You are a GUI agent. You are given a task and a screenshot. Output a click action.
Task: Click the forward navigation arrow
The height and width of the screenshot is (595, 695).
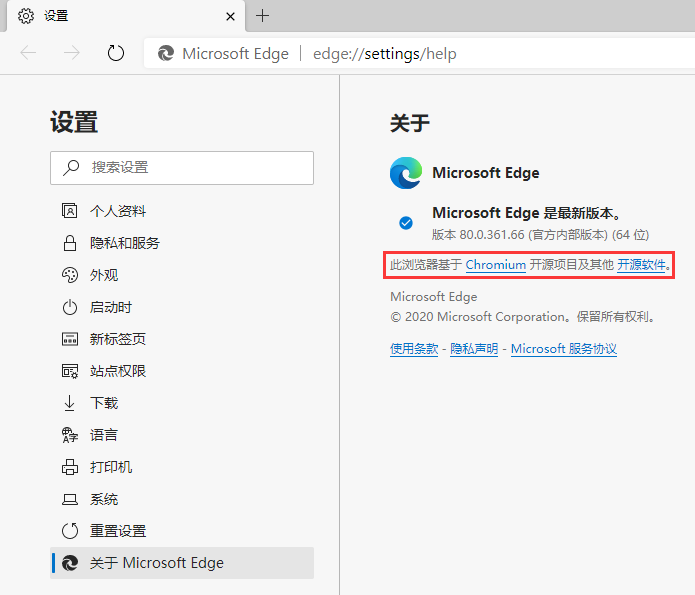tap(71, 53)
